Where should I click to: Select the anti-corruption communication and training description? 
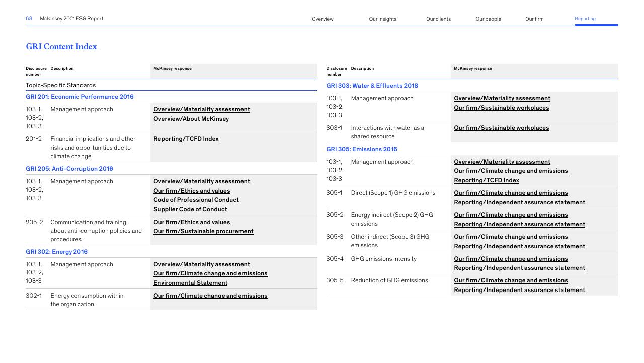click(96, 231)
